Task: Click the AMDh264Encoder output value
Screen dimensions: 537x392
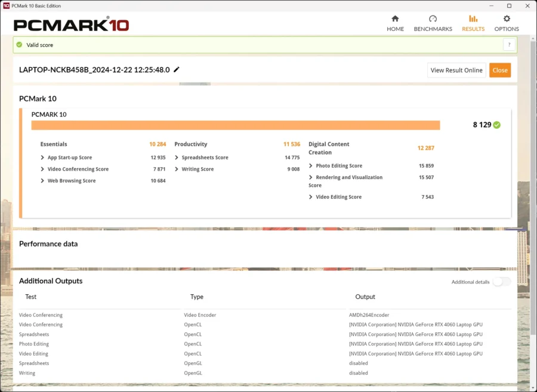Action: pyautogui.click(x=369, y=315)
